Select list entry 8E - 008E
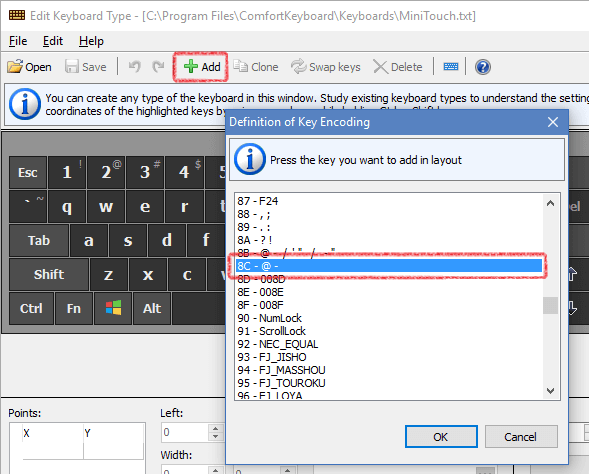Image resolution: width=589 pixels, height=474 pixels. click(389, 292)
